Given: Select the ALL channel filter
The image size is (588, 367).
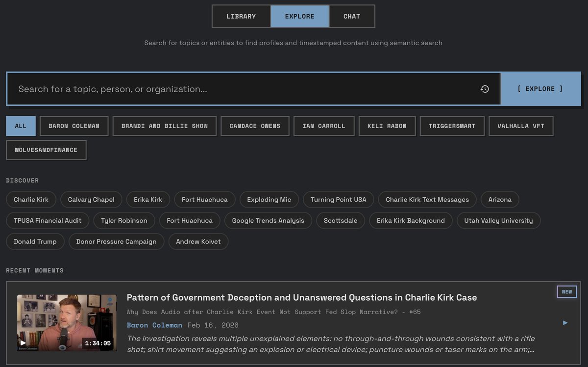Looking at the screenshot, I should pyautogui.click(x=21, y=126).
